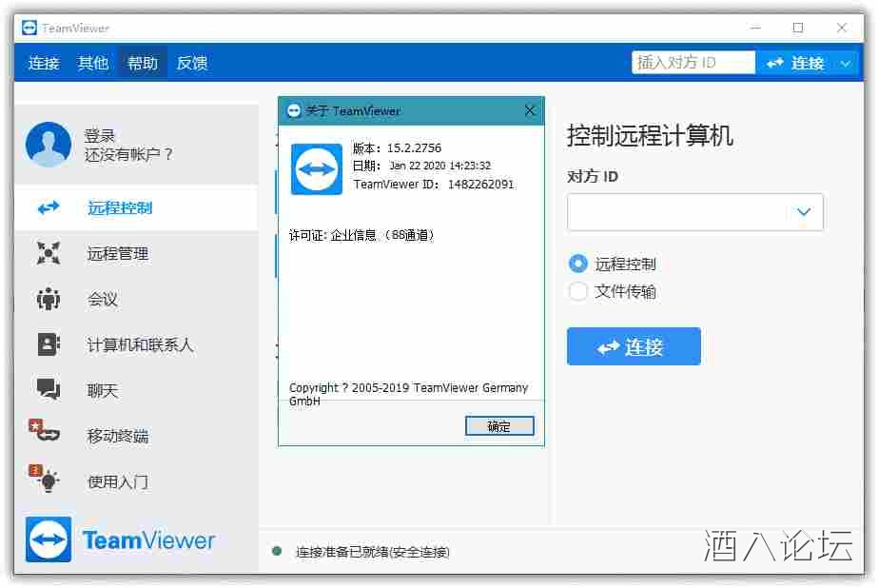Open the 远程管理 sidebar item
This screenshot has height=588, width=878.
click(x=136, y=253)
